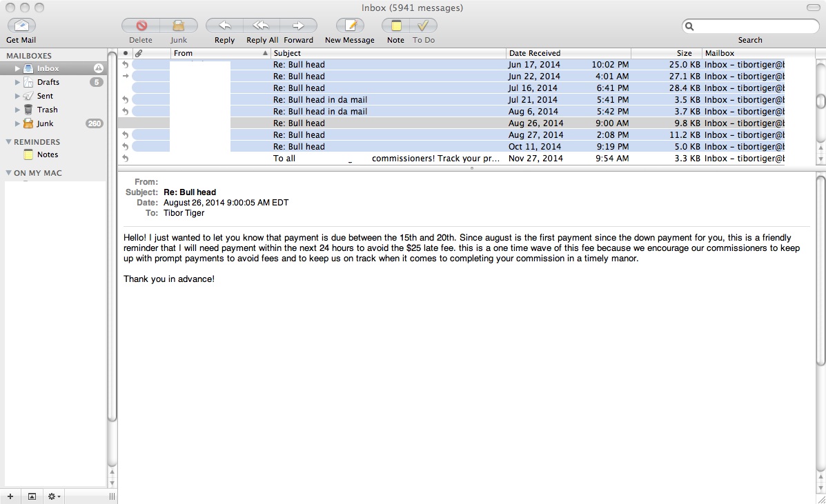The height and width of the screenshot is (504, 826).
Task: Click the Reply All toolbar button
Action: point(261,26)
